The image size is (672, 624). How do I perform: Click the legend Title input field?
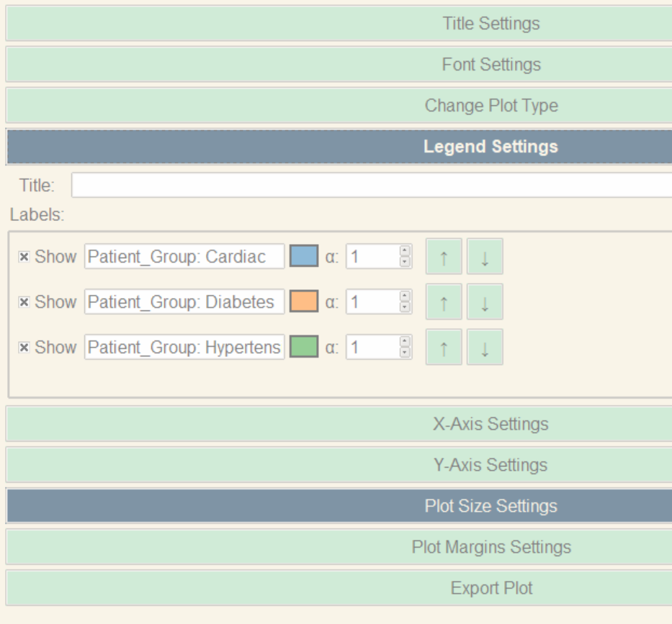coord(371,186)
